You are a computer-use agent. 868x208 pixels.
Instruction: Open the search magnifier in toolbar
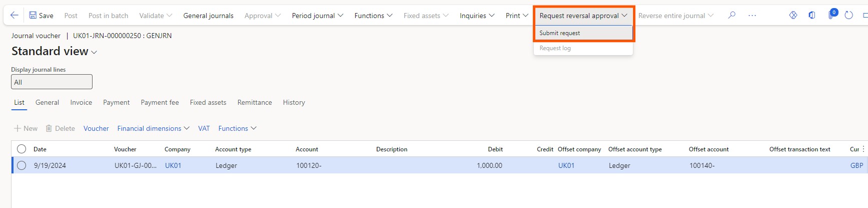click(732, 16)
